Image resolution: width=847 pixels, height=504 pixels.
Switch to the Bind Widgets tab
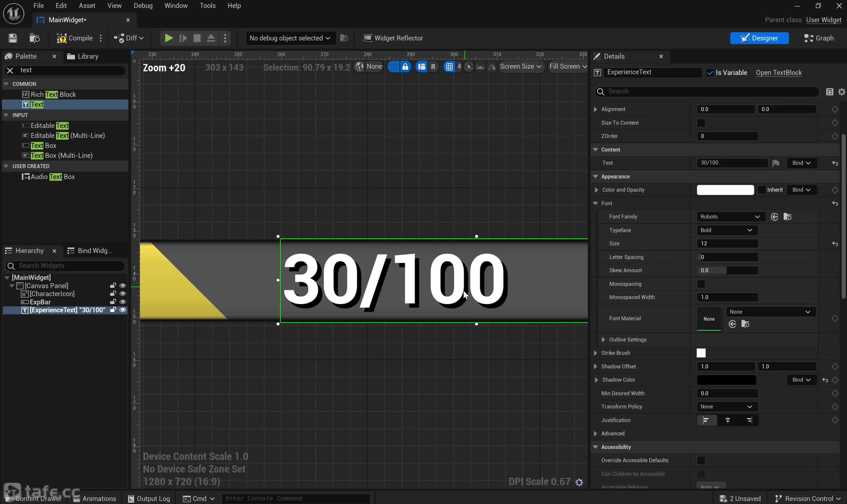tap(90, 251)
